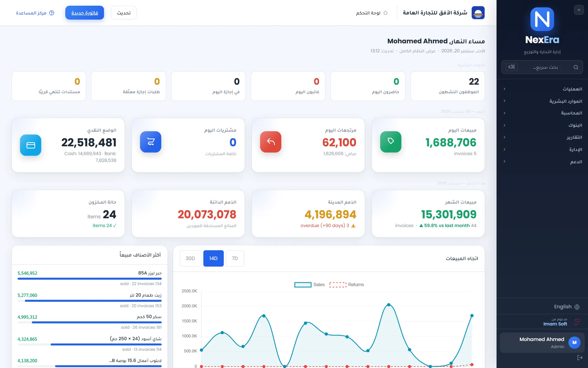Click the الذمم المدينة value 4,196,894
The image size is (588, 368).
330,215
